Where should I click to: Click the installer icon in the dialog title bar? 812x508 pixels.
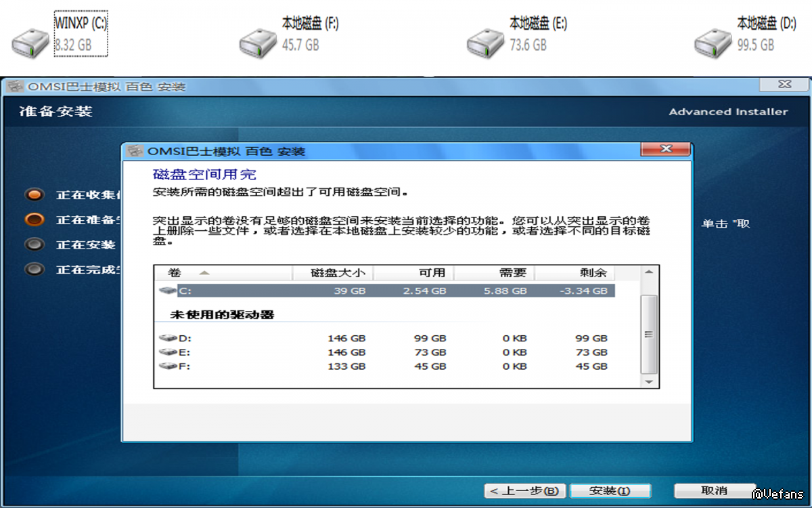[x=135, y=151]
